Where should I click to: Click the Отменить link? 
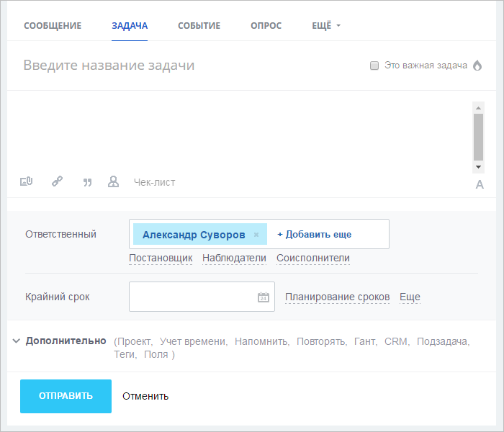click(145, 396)
